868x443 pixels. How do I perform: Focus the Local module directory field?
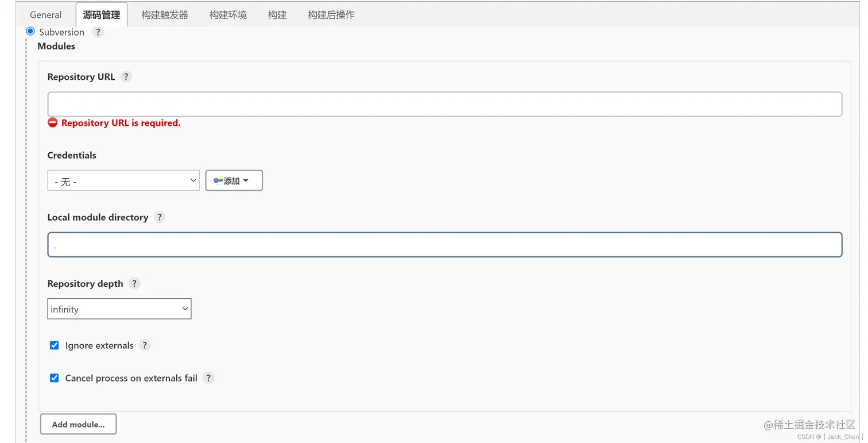445,245
